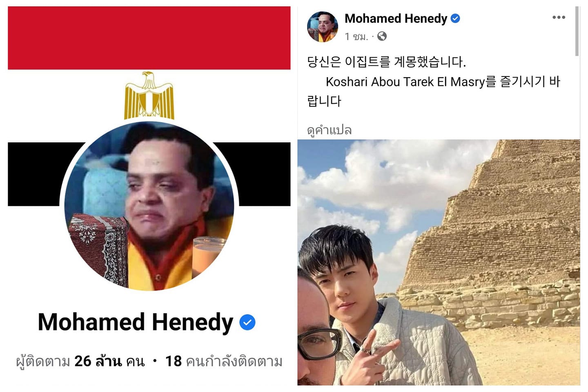The height and width of the screenshot is (392, 588).
Task: Open the 18 following count
Action: pos(224,361)
